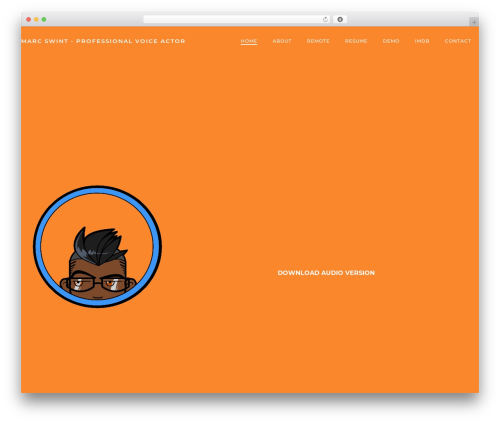Click the Marc Swint site title
500x423 pixels.
[x=103, y=41]
